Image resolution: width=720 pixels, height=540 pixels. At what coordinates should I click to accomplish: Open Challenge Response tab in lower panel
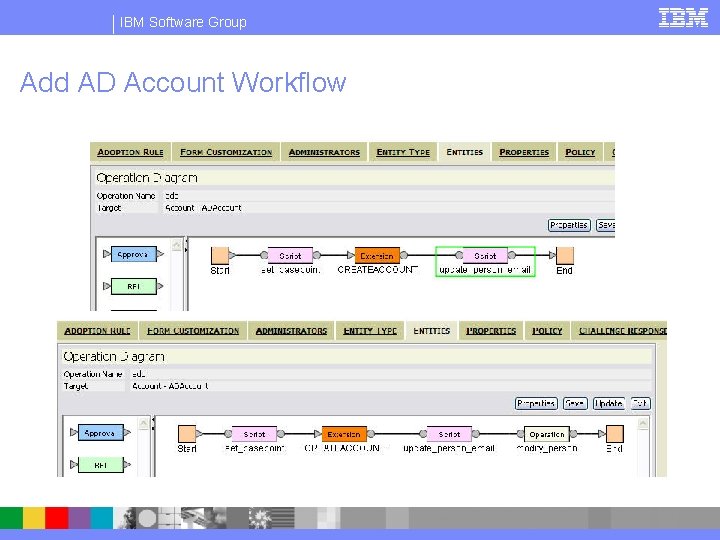point(619,331)
